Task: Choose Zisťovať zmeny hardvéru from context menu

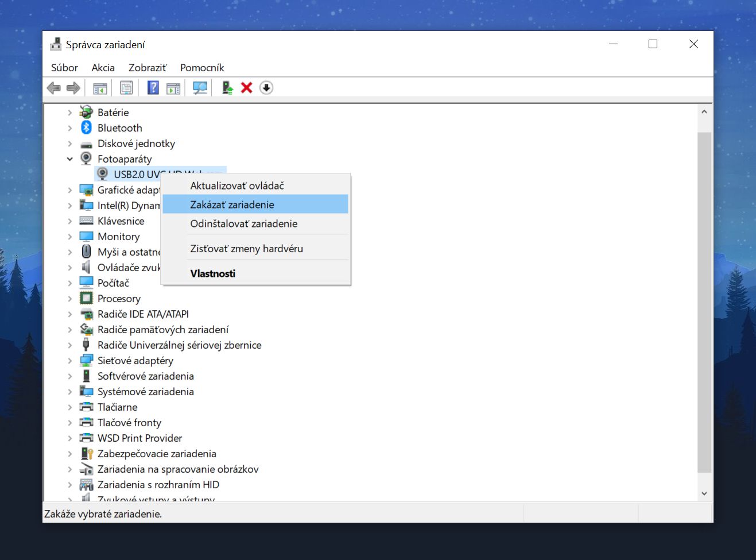Action: [255, 249]
